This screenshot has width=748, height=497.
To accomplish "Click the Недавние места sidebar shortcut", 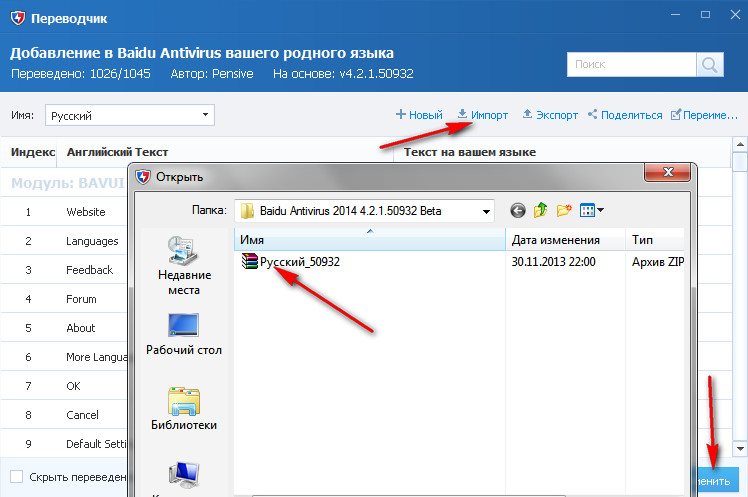I will (x=184, y=265).
